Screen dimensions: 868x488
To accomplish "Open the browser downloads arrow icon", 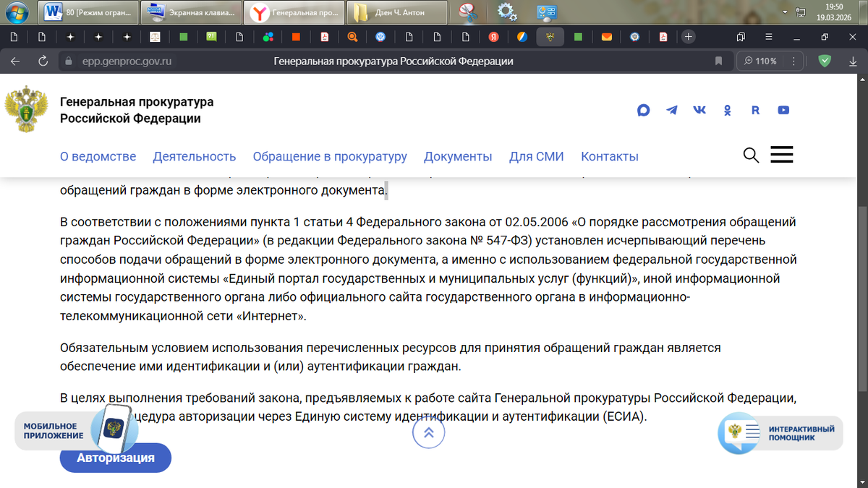I will tap(853, 61).
